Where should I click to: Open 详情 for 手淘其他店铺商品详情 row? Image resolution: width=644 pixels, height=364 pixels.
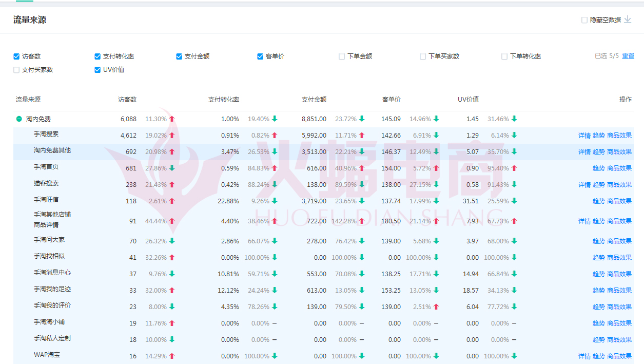point(584,221)
